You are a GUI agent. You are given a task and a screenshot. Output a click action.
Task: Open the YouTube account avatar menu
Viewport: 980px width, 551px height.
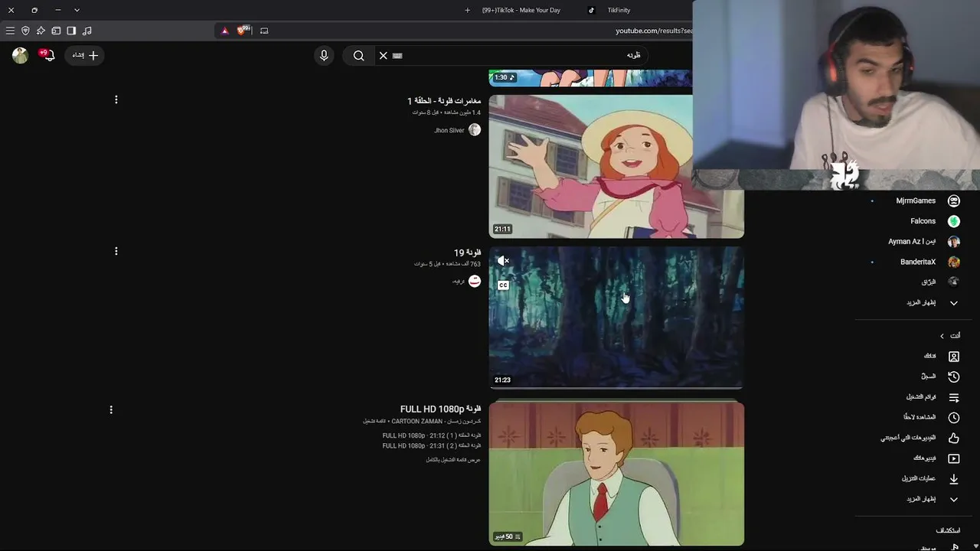(x=21, y=55)
